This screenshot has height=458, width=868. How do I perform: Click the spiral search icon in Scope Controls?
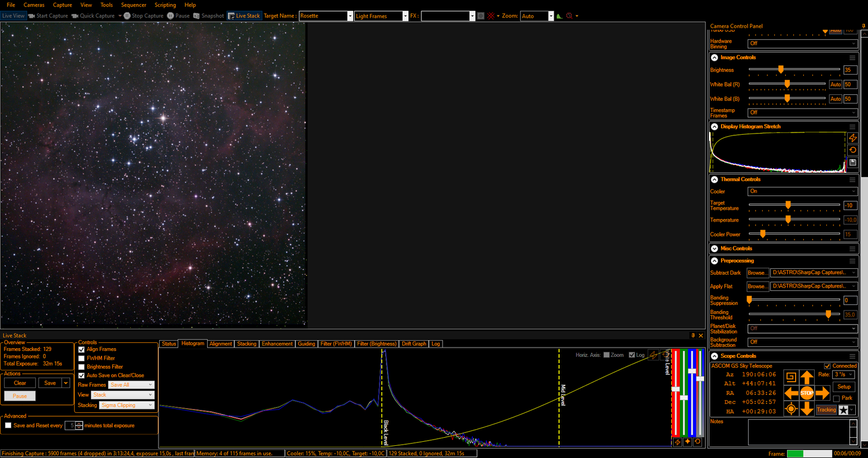[791, 378]
